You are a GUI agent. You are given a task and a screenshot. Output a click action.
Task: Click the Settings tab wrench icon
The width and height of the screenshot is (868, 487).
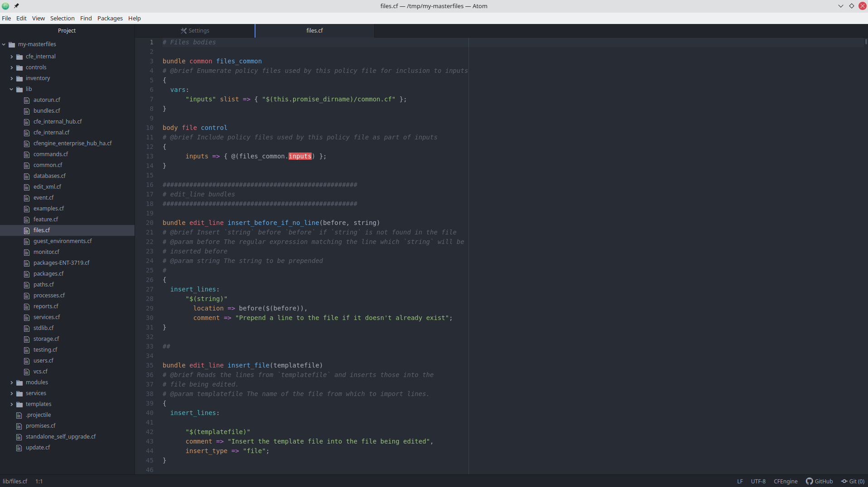(183, 31)
